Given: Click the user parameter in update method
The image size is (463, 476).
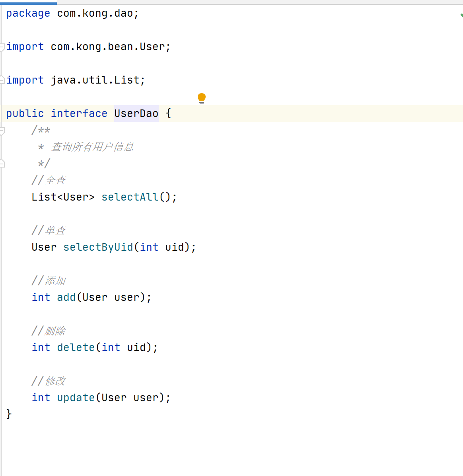Looking at the screenshot, I should (x=146, y=398).
